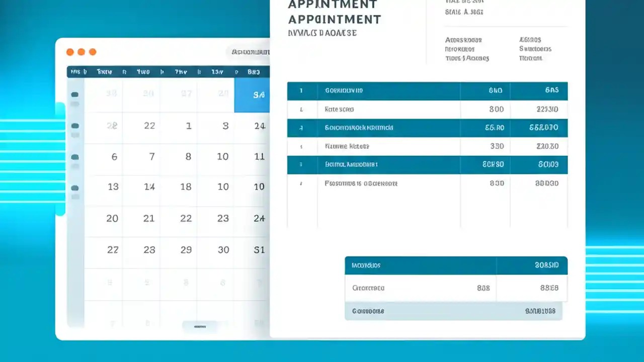Switch to the Mon column tab
The image size is (644, 362).
coord(76,71)
